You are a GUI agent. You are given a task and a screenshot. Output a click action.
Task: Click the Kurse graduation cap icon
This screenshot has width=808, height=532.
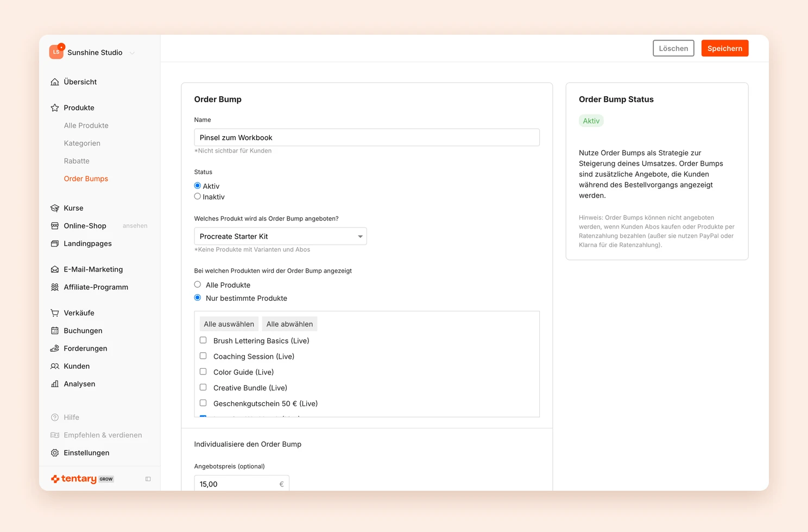pos(55,208)
